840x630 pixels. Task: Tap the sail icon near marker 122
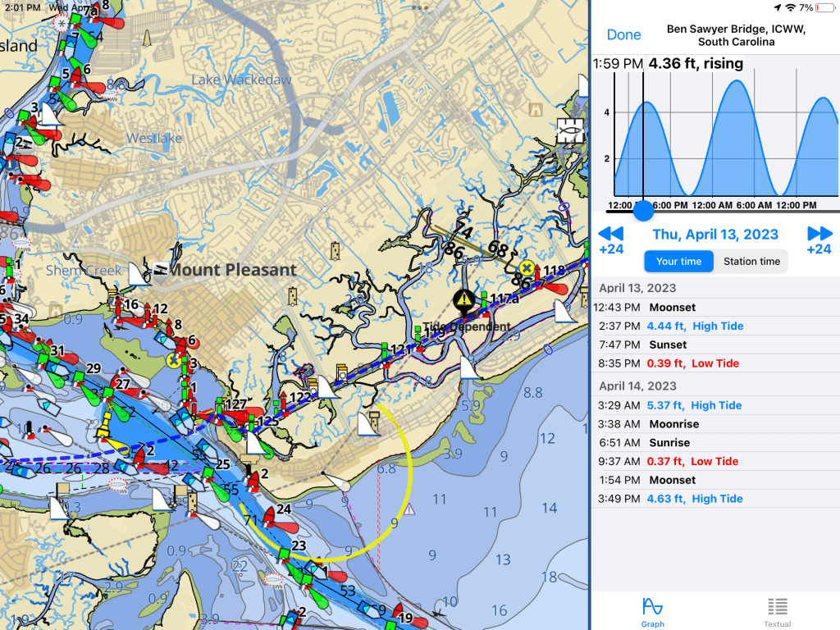pyautogui.click(x=328, y=387)
